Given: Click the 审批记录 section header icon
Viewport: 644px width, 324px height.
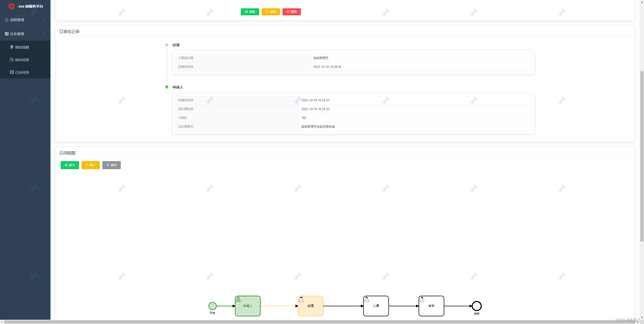Looking at the screenshot, I should coord(61,31).
